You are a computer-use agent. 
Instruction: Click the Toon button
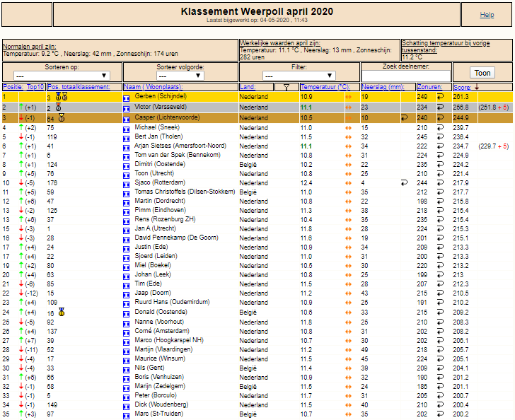click(x=482, y=73)
